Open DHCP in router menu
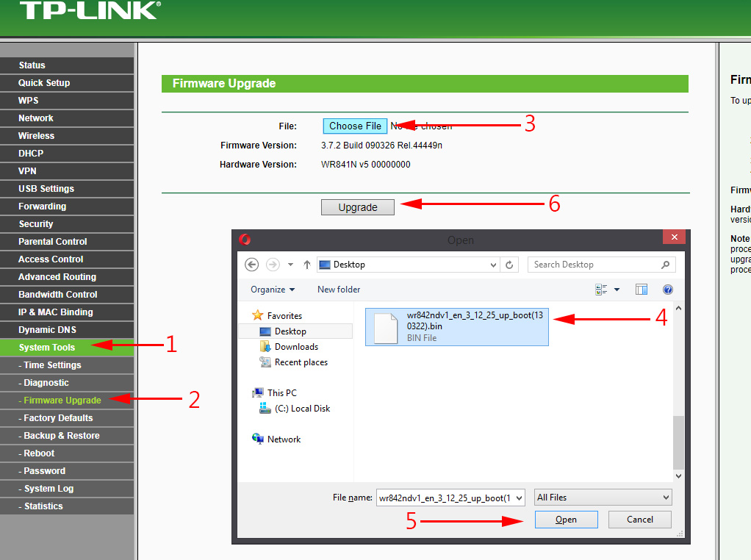Viewport: 751px width, 560px height. [x=67, y=154]
